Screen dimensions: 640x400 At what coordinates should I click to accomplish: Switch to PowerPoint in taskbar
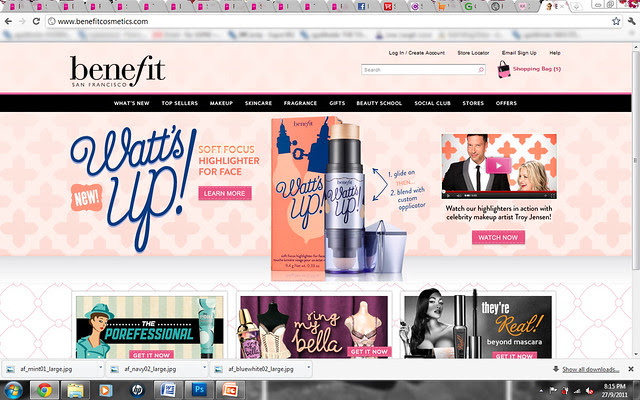click(x=230, y=390)
